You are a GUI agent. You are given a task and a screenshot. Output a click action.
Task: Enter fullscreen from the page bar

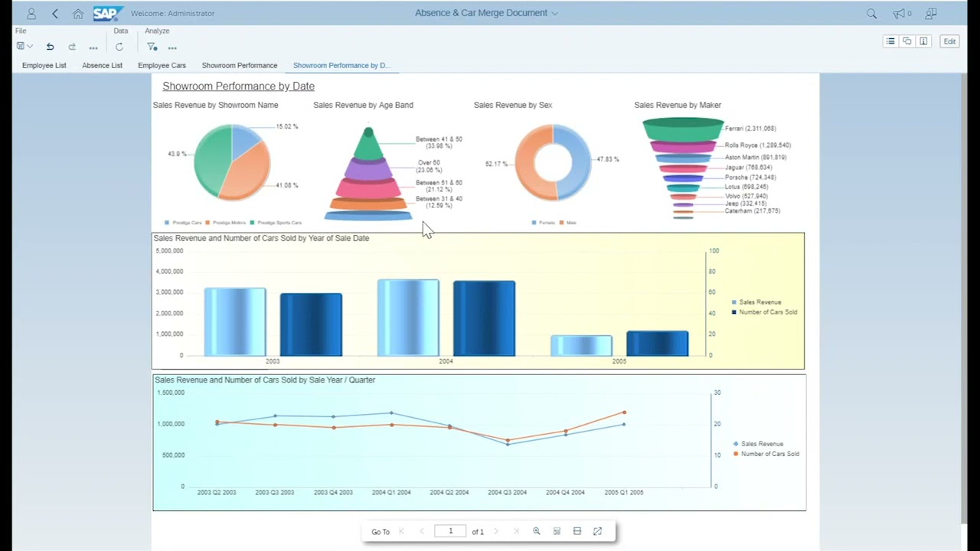click(598, 531)
